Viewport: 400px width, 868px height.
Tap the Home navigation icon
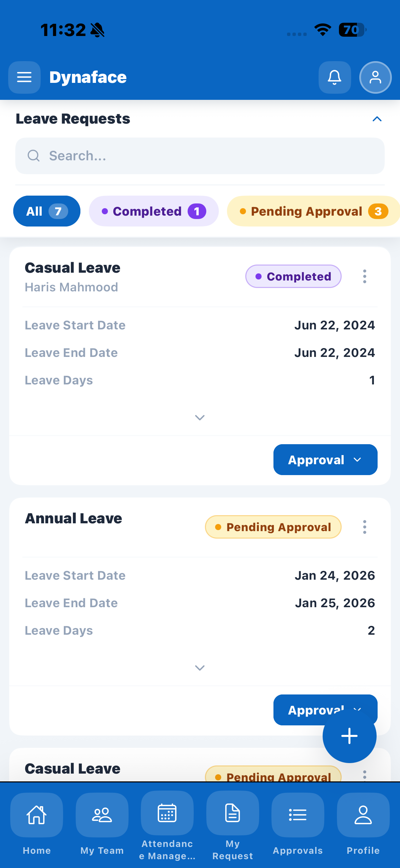37,815
